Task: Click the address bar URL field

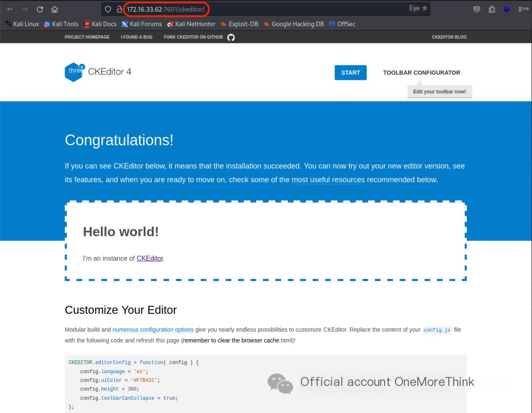Action: pyautogui.click(x=266, y=9)
